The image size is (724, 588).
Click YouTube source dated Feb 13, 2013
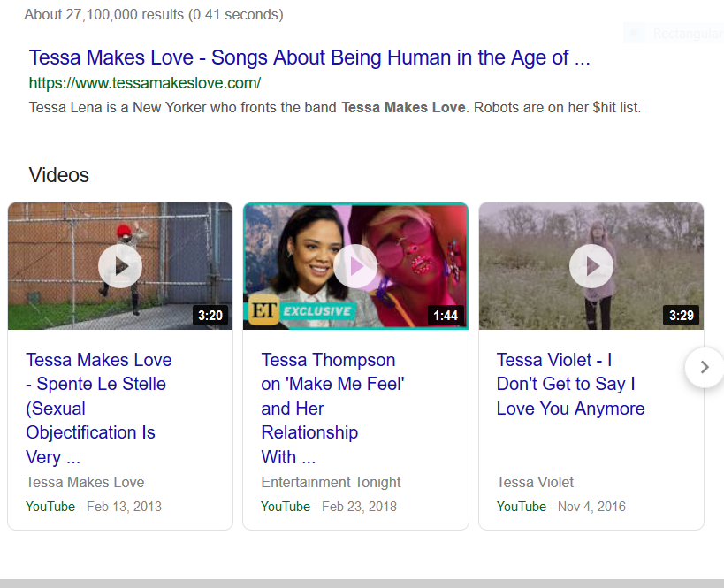[50, 507]
